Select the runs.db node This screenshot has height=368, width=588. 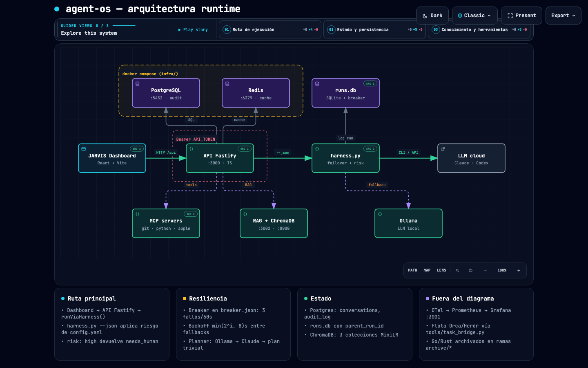[x=345, y=93]
